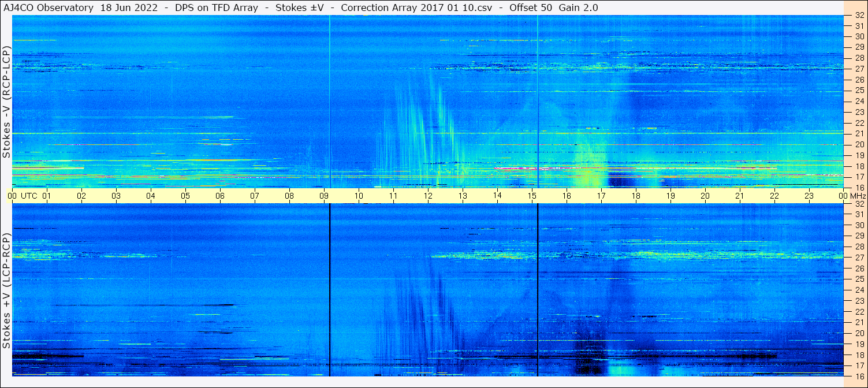Click the '26' MHz label of upper panel
868x388 pixels.
859,80
